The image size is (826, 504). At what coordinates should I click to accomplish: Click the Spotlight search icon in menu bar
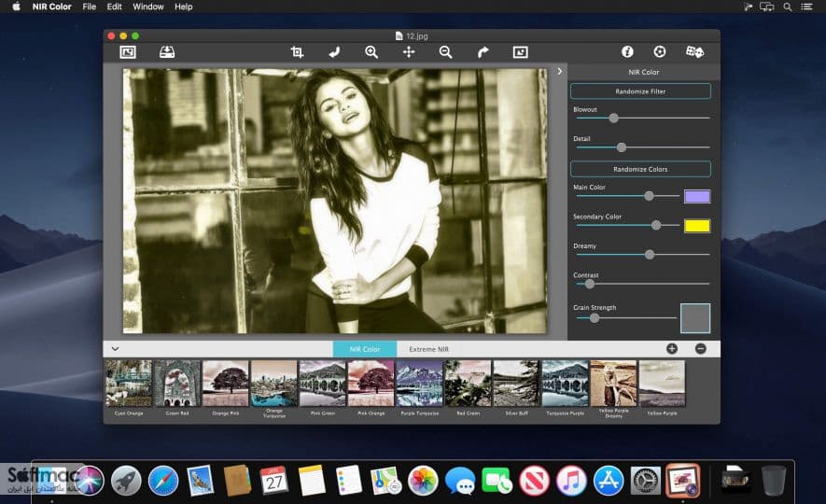click(x=787, y=7)
